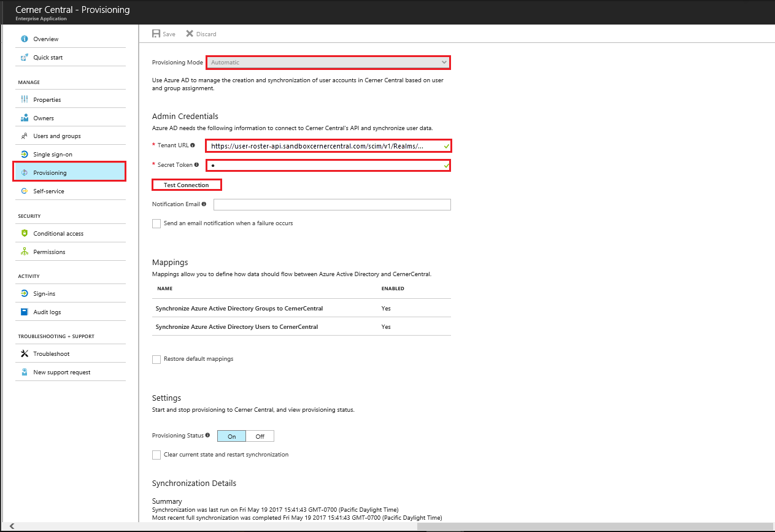775x532 pixels.
Task: Check Clear current state and restart synchronization
Action: 156,455
